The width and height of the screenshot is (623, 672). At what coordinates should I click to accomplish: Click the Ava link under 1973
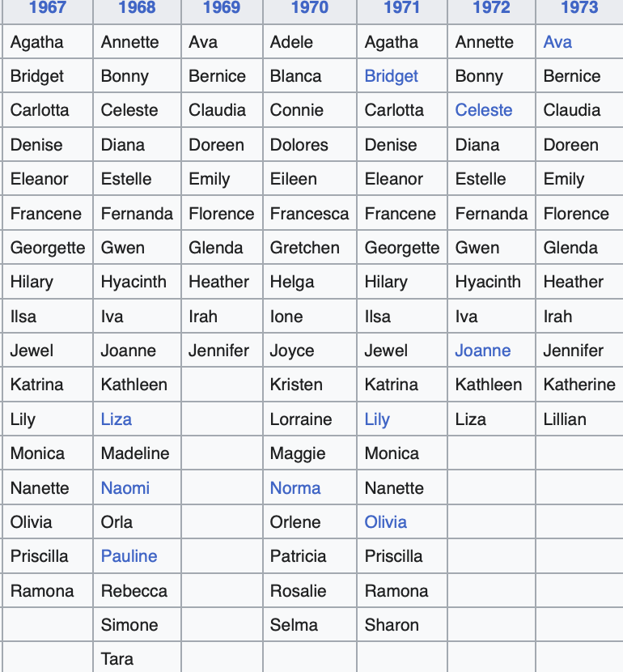557,42
